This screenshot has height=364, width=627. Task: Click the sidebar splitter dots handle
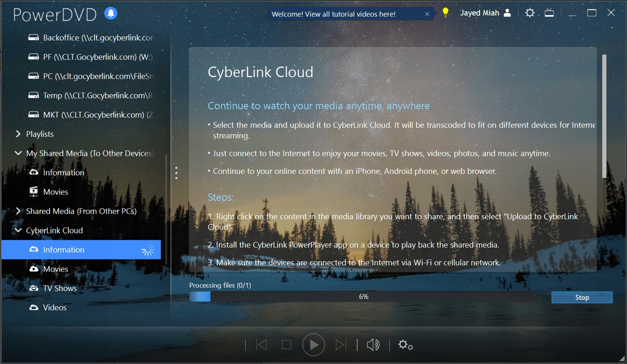(x=176, y=173)
